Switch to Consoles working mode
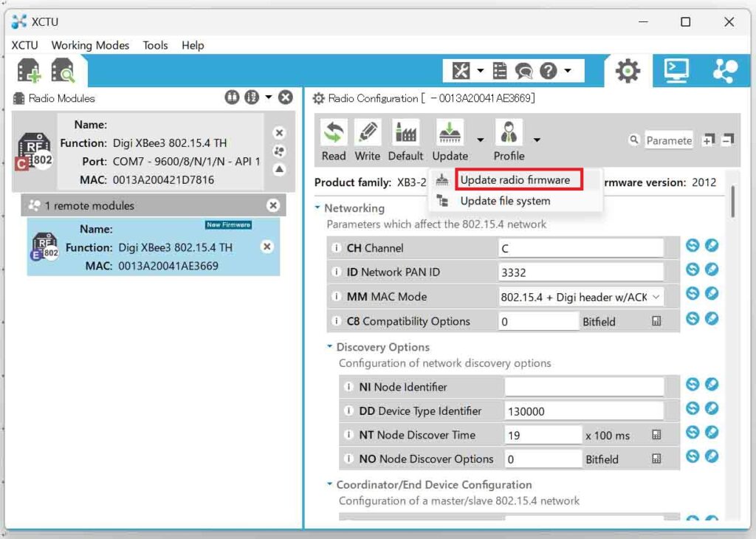 (x=676, y=70)
